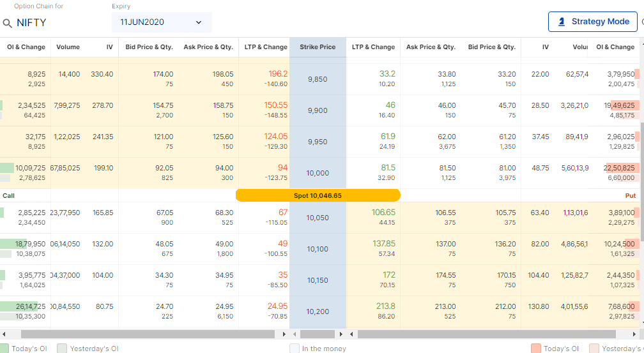The height and width of the screenshot is (353, 644).
Task: Click the call side OI & Change header
Action: click(26, 47)
